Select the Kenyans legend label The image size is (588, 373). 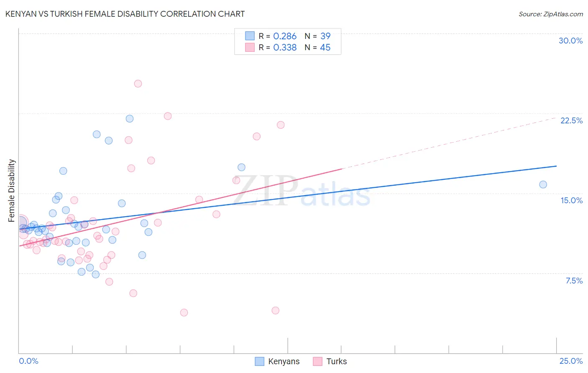284,361
